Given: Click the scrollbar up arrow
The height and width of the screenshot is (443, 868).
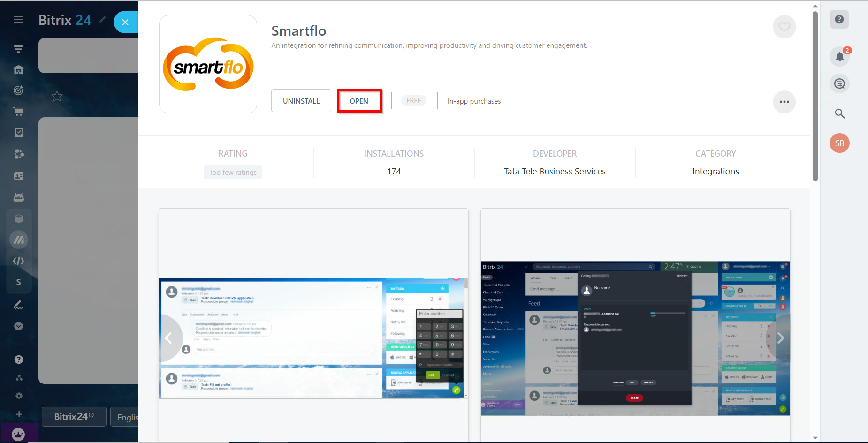Looking at the screenshot, I should click(x=815, y=6).
